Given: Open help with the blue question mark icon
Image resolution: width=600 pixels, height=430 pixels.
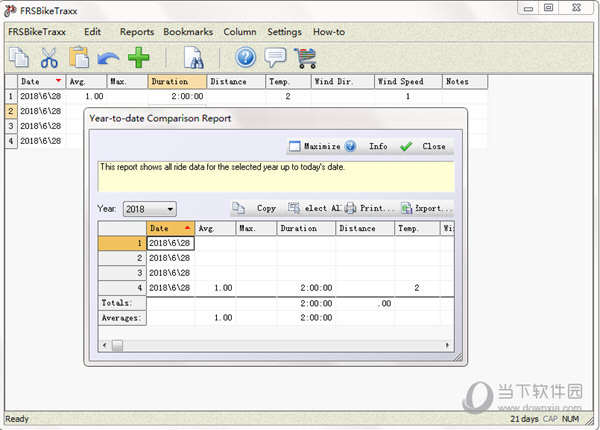Looking at the screenshot, I should tap(245, 57).
